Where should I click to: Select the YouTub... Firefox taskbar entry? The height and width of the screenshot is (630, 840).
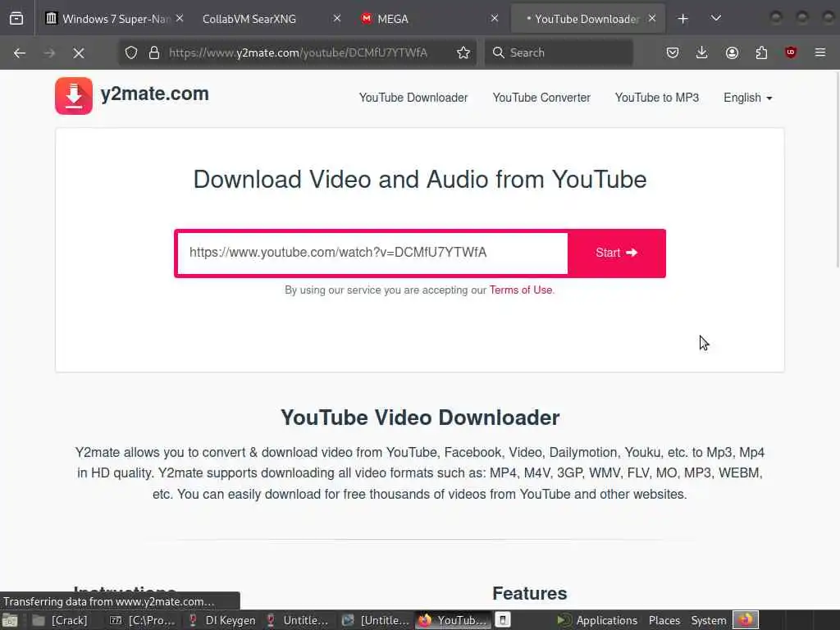[x=453, y=620]
